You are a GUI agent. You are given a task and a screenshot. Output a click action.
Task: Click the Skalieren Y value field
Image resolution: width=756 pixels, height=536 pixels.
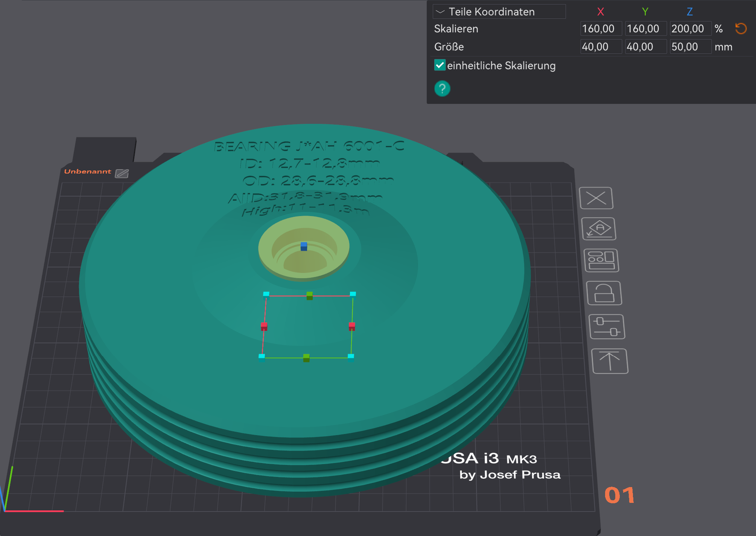645,29
